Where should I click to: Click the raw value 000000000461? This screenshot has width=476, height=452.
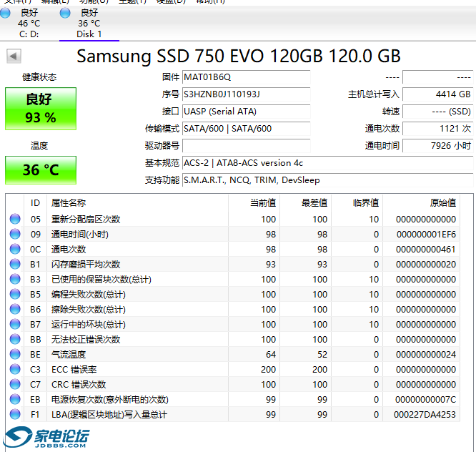(x=426, y=249)
